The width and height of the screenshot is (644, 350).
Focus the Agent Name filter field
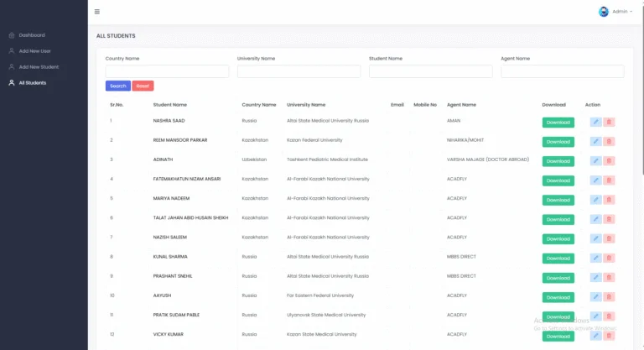pyautogui.click(x=563, y=71)
